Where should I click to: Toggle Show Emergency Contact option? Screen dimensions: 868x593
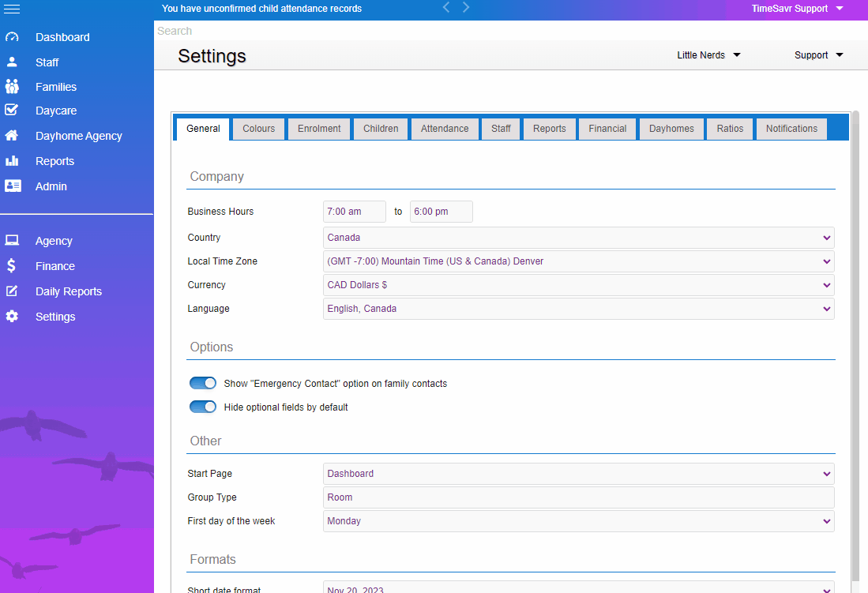click(203, 383)
